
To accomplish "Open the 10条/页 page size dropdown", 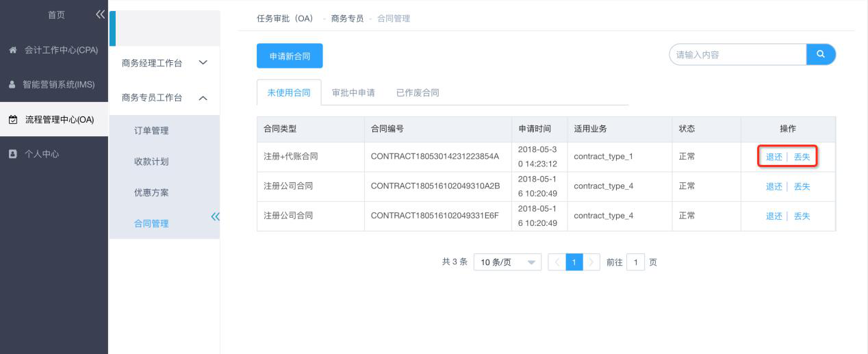I will (x=507, y=262).
